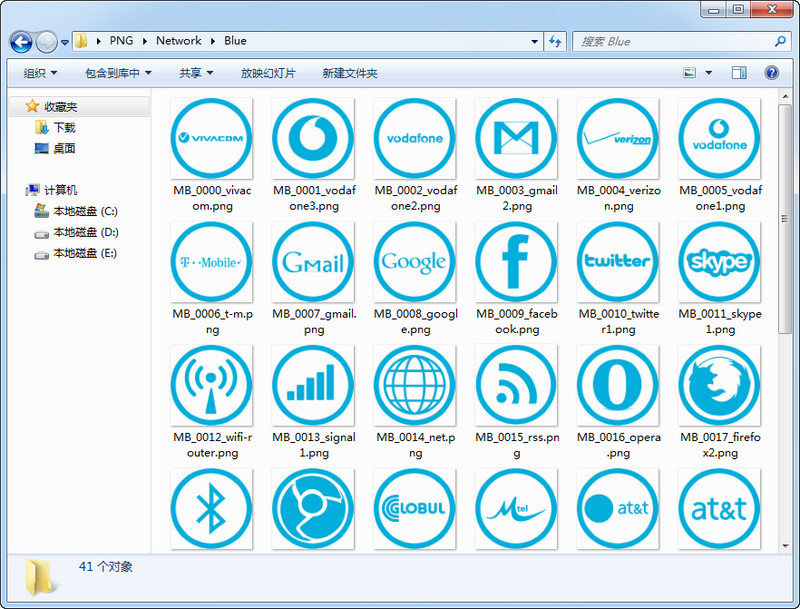The width and height of the screenshot is (800, 609).
Task: Open the change view dropdown arrow
Action: (x=709, y=73)
